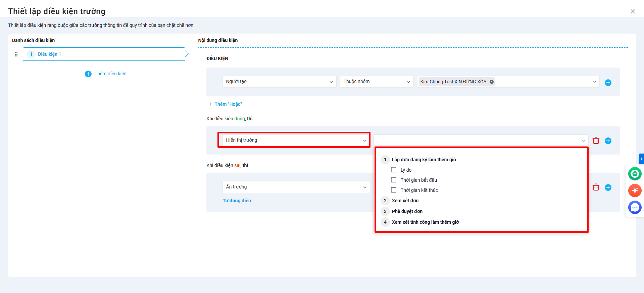Viewport: 644px width, 293px height.
Task: Remove the Kim Chung Test group tag
Action: (x=491, y=82)
